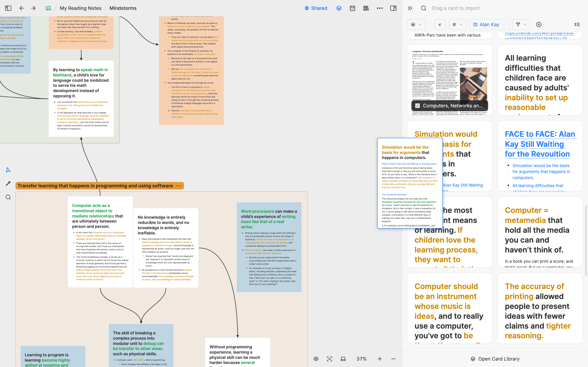
Task: Click Open Card Library button
Action: (495, 359)
